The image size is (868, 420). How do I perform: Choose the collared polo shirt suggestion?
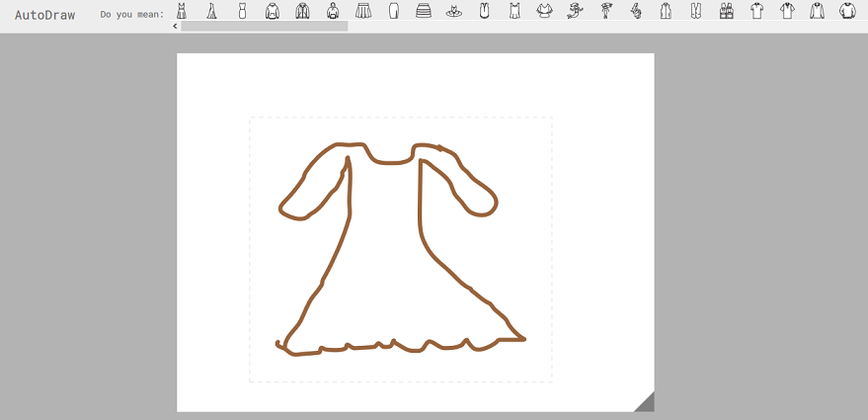(x=787, y=11)
